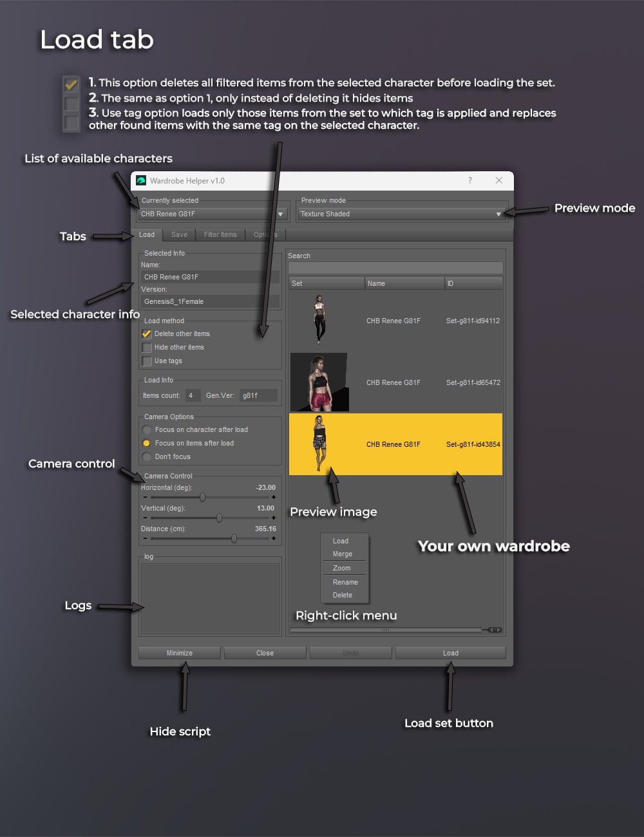Enable the 'Hide other items' option
Image resolution: width=644 pixels, height=837 pixels.
[x=147, y=347]
